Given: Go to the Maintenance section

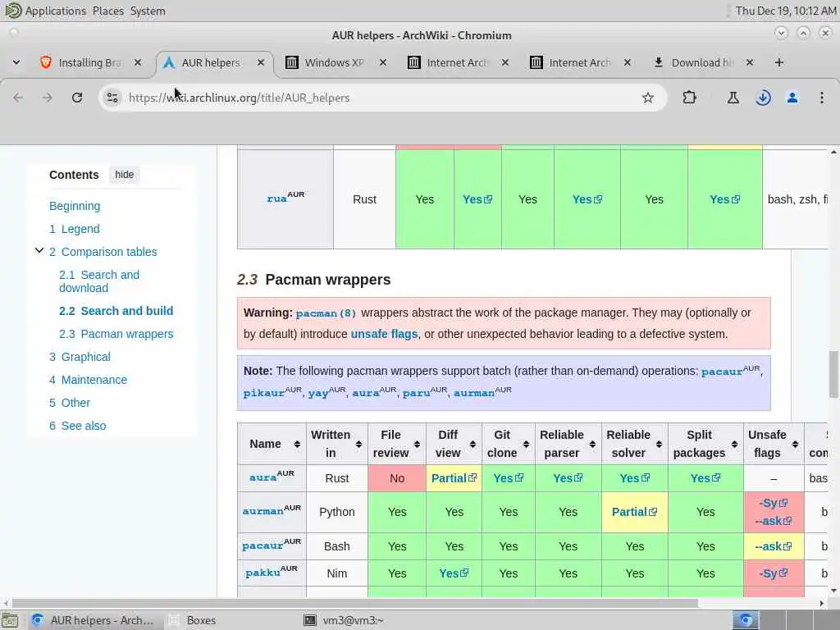Looking at the screenshot, I should point(89,380).
